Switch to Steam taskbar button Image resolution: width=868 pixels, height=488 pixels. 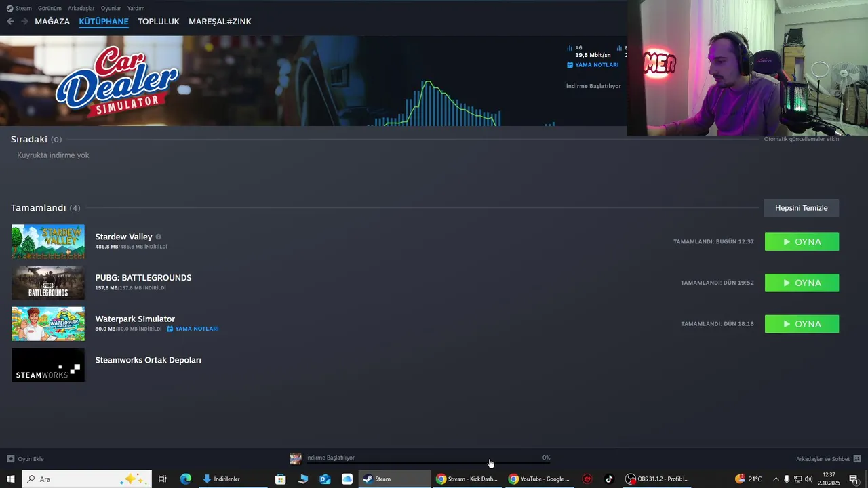(x=393, y=479)
